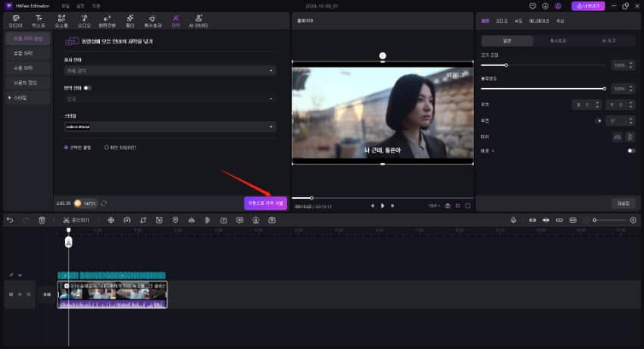Open the AI Avatar tool tab
The width and height of the screenshot is (644, 349).
pos(199,20)
